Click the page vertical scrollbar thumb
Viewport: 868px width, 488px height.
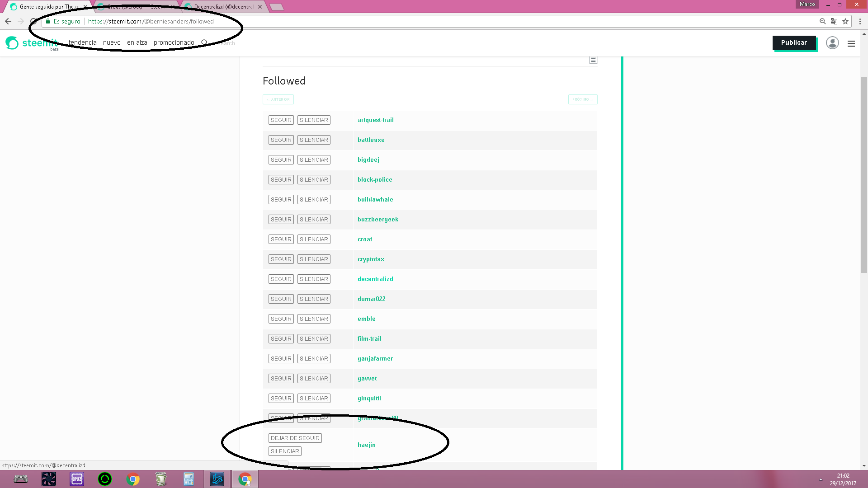pyautogui.click(x=864, y=174)
